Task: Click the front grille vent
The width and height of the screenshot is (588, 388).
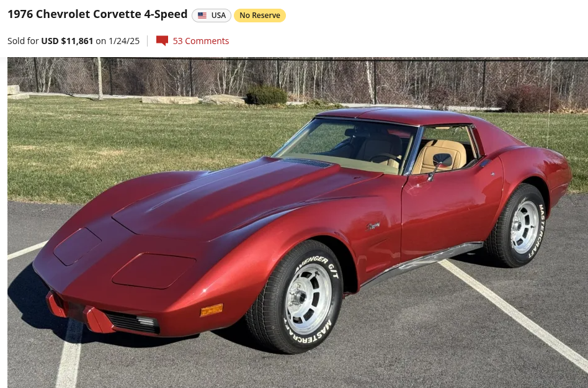Action: tap(132, 322)
